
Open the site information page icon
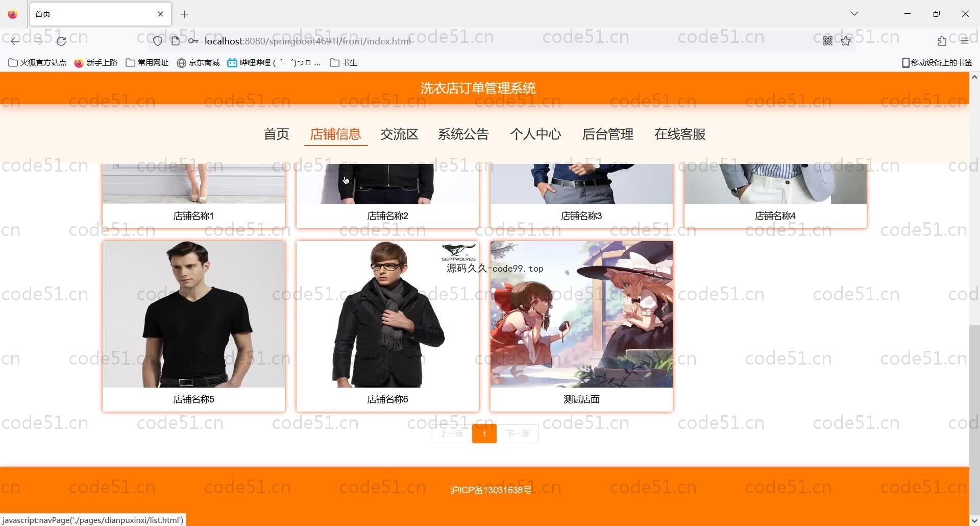[x=176, y=41]
